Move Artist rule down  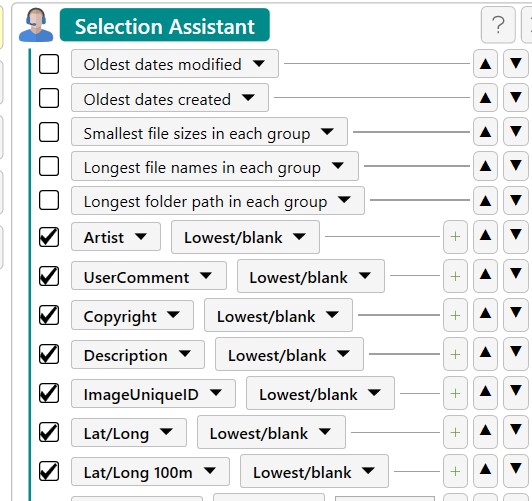tap(516, 237)
